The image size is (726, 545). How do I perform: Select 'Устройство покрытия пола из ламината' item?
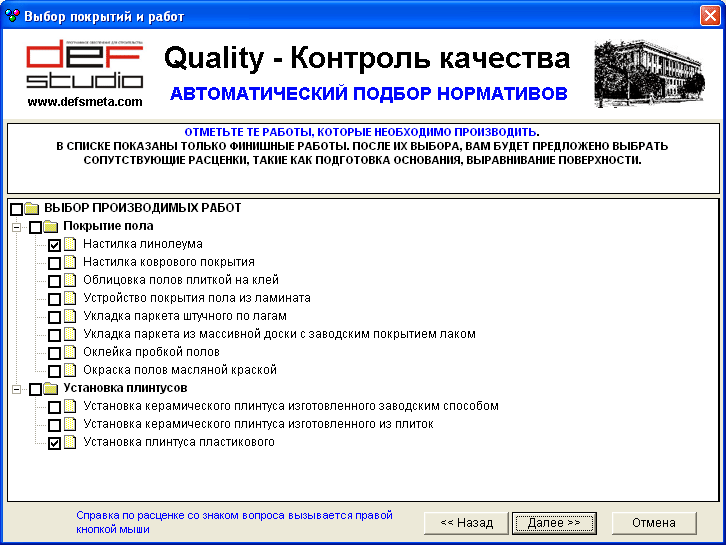196,298
